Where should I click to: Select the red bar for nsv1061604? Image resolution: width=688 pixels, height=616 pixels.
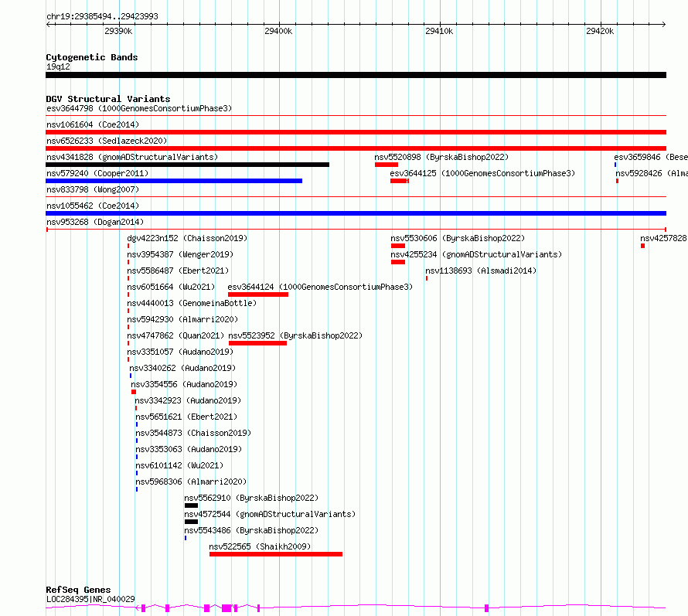[356, 132]
